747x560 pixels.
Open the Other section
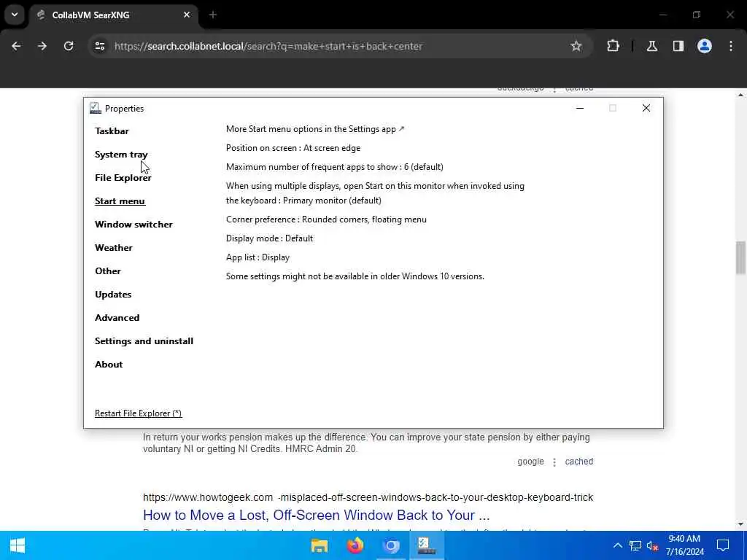point(108,271)
